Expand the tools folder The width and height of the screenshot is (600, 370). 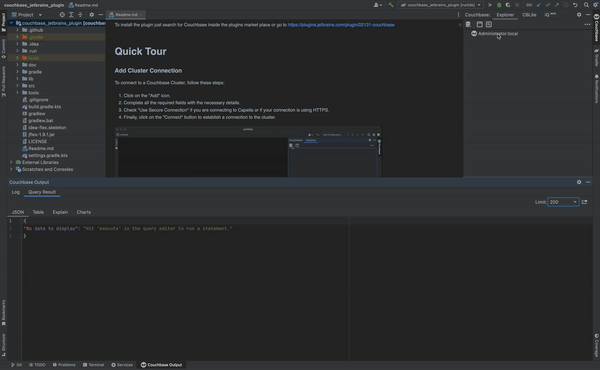click(17, 93)
